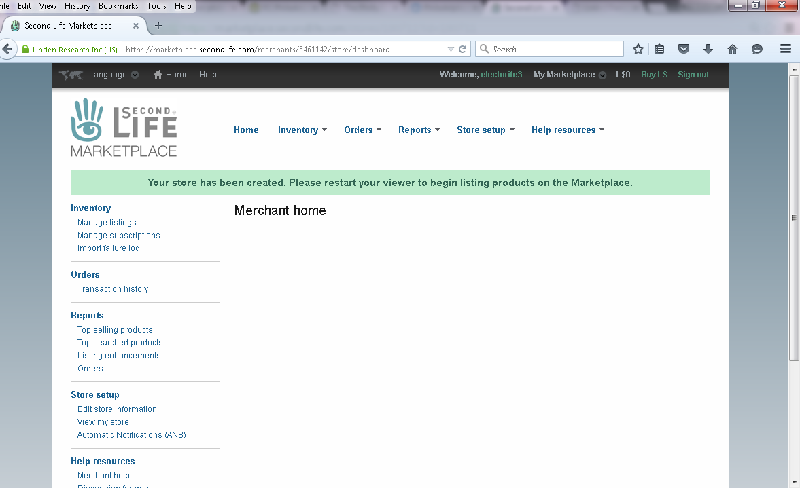Reload the page with the refresh icon
This screenshot has width=800, height=488.
click(x=462, y=49)
